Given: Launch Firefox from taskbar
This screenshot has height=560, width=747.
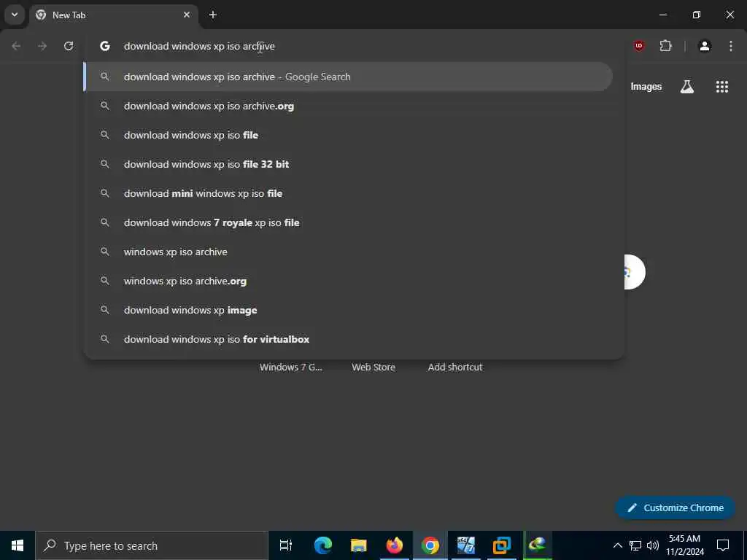Looking at the screenshot, I should [x=395, y=545].
